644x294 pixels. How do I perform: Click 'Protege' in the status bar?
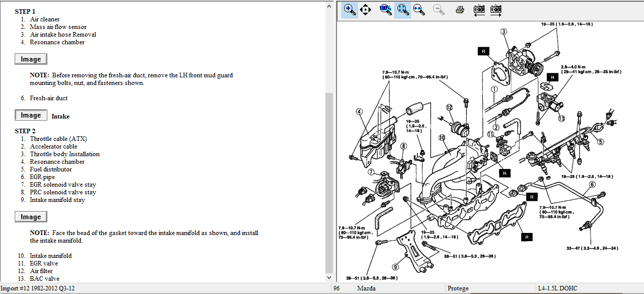click(x=458, y=289)
